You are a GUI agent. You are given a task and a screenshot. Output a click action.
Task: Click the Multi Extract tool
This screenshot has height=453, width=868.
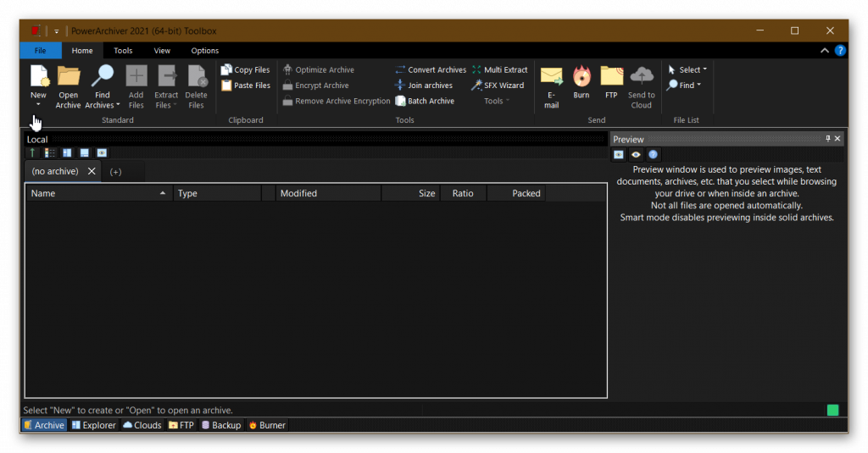[500, 70]
